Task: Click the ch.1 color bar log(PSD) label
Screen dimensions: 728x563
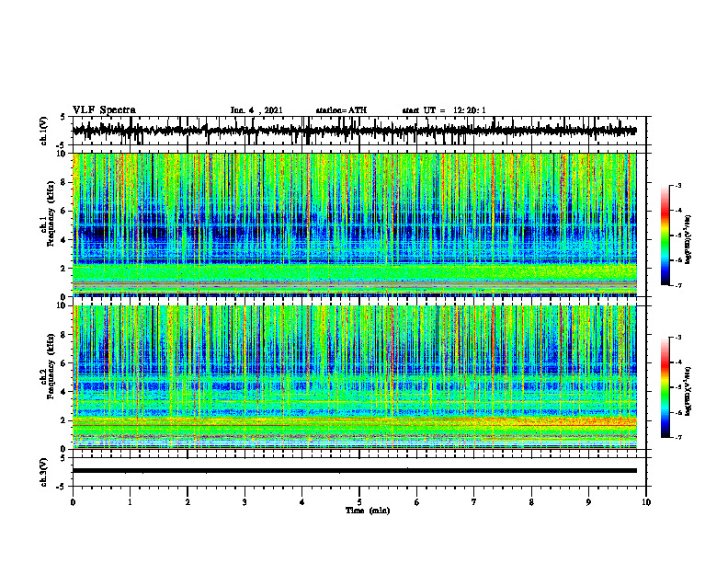Action: pyautogui.click(x=689, y=239)
